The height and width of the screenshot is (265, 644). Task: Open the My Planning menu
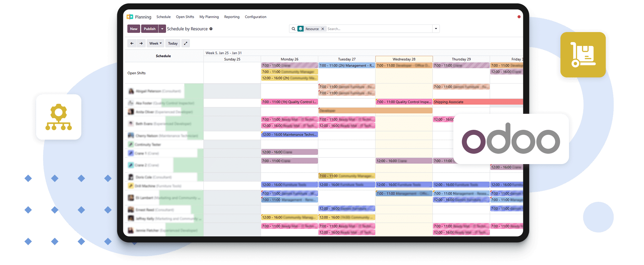(209, 17)
